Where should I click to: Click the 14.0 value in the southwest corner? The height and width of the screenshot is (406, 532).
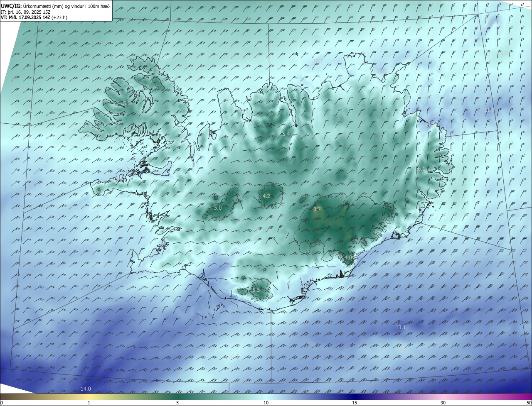tap(86, 389)
